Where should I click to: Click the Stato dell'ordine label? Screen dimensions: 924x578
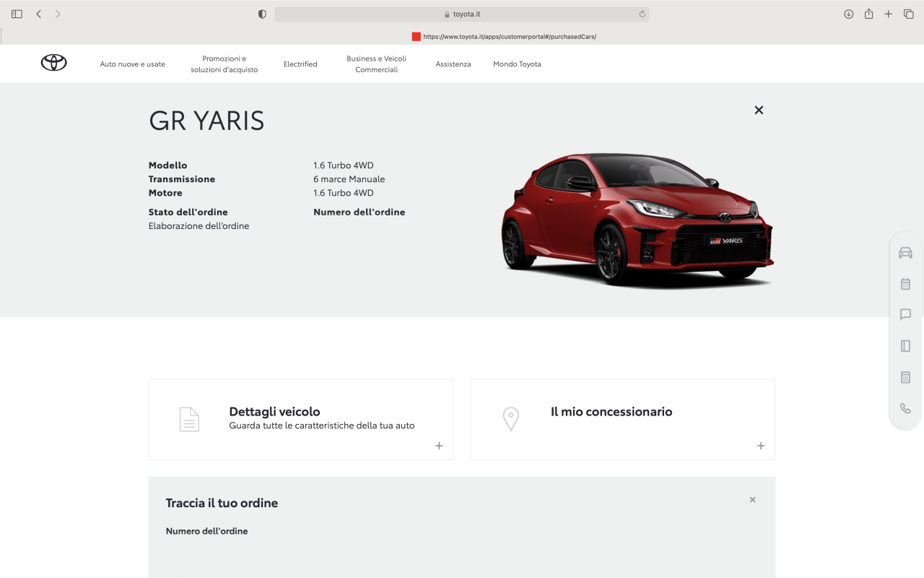188,212
